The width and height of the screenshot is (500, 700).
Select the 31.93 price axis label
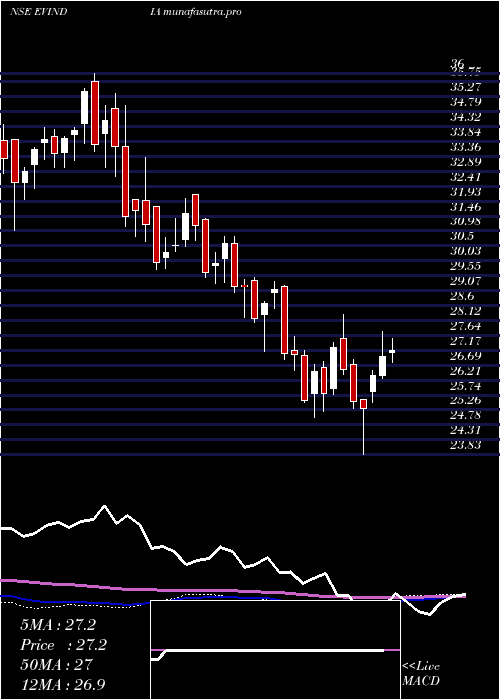point(466,192)
